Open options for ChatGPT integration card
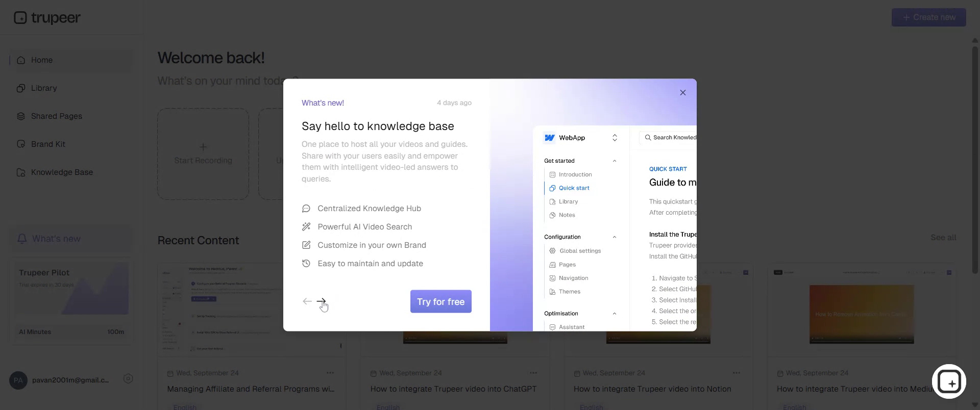Screen dimensions: 980x410 click(533, 373)
